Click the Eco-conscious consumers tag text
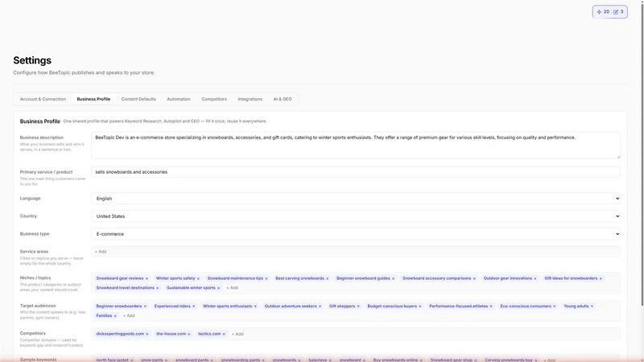Image resolution: width=644 pixels, height=362 pixels. tap(526, 306)
